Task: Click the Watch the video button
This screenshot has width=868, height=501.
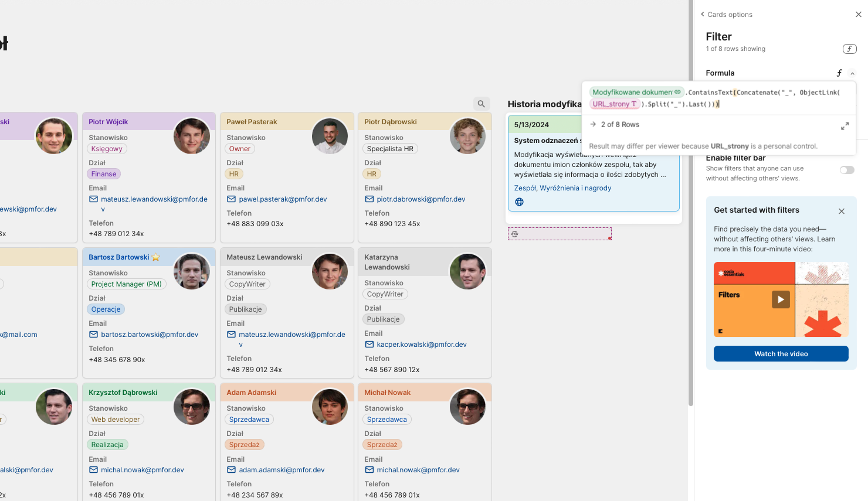Action: point(781,354)
